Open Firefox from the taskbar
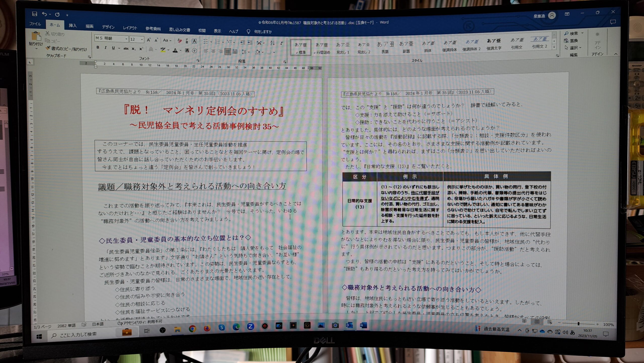 click(x=207, y=328)
